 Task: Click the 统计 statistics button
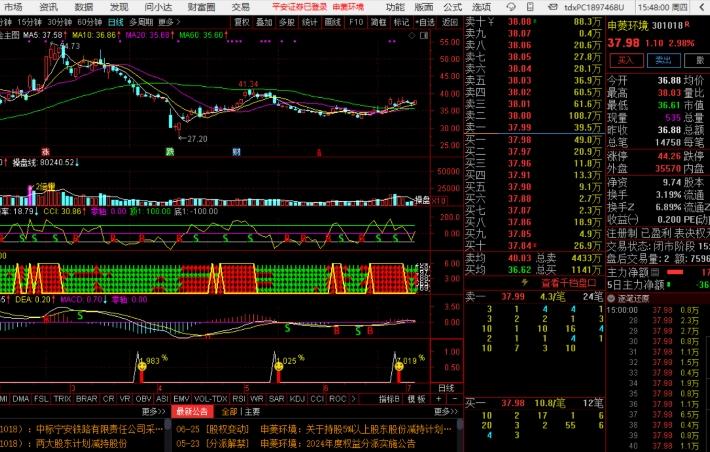click(x=310, y=21)
